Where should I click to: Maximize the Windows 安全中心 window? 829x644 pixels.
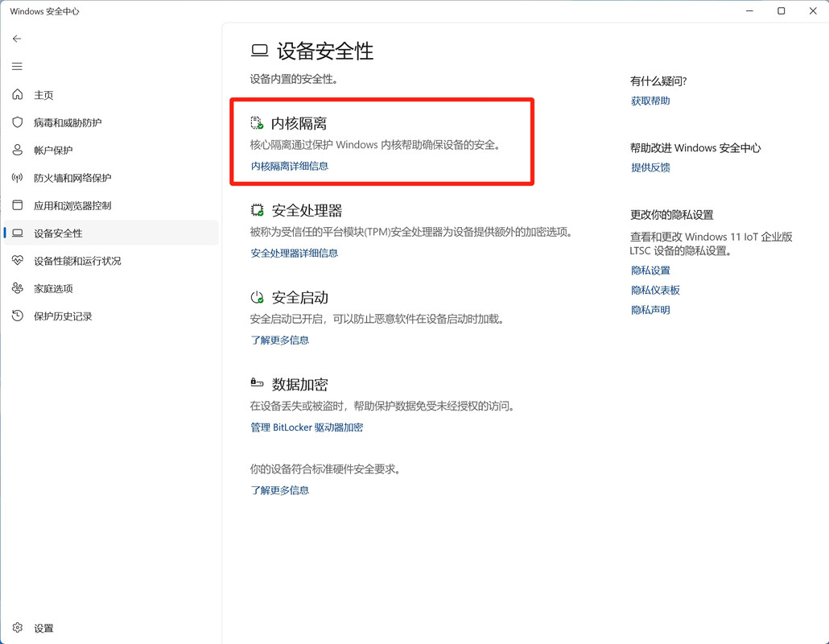pos(781,11)
